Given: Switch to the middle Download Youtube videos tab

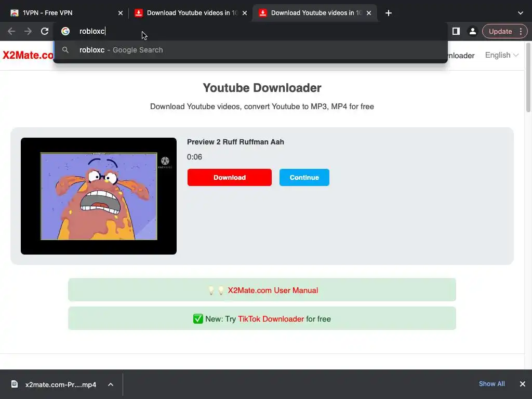Looking at the screenshot, I should pyautogui.click(x=190, y=13).
